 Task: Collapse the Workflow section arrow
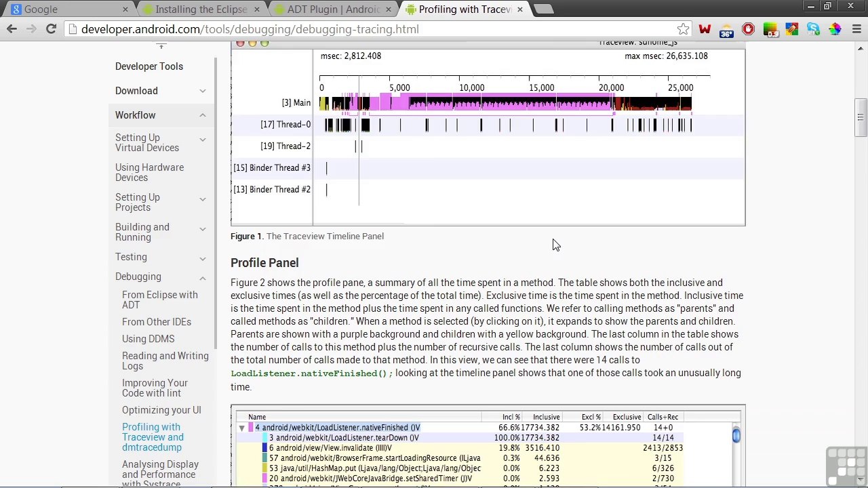click(202, 115)
